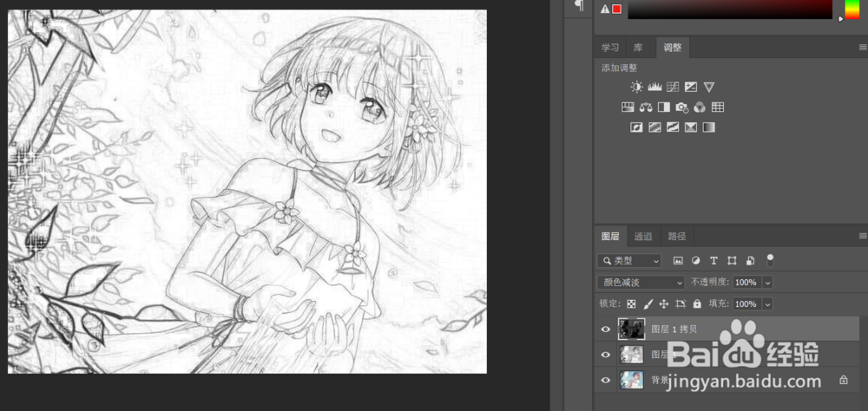Image resolution: width=868 pixels, height=411 pixels.
Task: Add a Vibrance adjustment
Action: [x=709, y=87]
